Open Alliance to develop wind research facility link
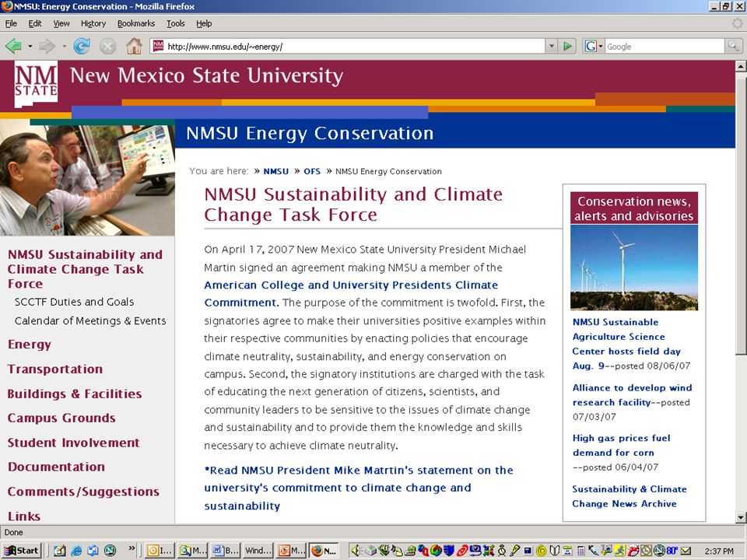 632,395
